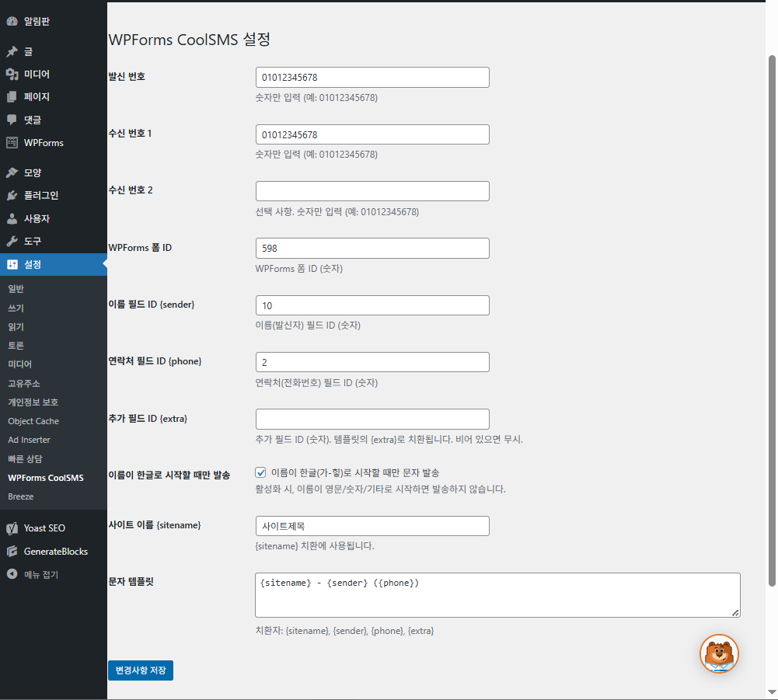Select the WPForms CoolSMS submenu item

[46, 478]
